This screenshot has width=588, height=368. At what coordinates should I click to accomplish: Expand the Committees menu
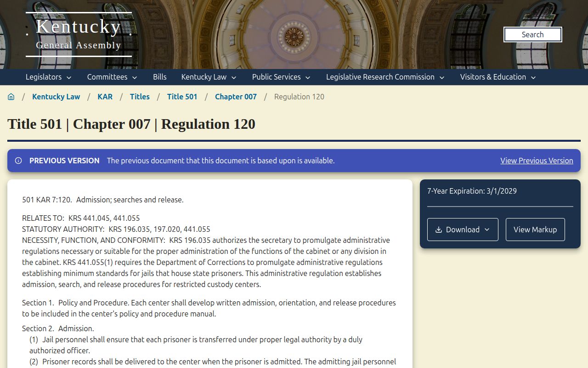coord(113,77)
